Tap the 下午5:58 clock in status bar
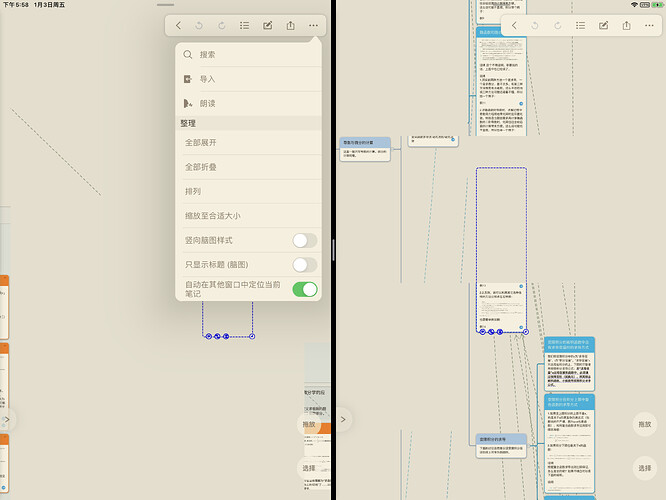The image size is (666, 500). coord(16,5)
